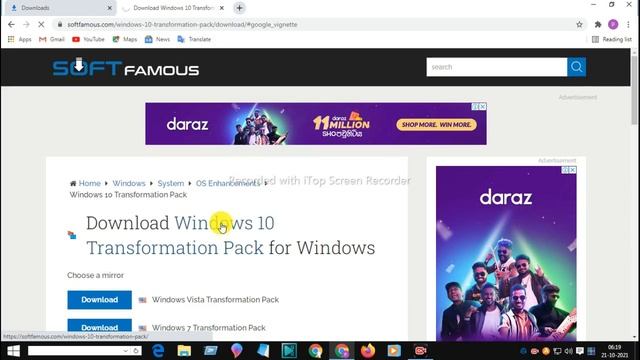
Task: Open the green-arrow app on taskbar
Action: (x=289, y=351)
